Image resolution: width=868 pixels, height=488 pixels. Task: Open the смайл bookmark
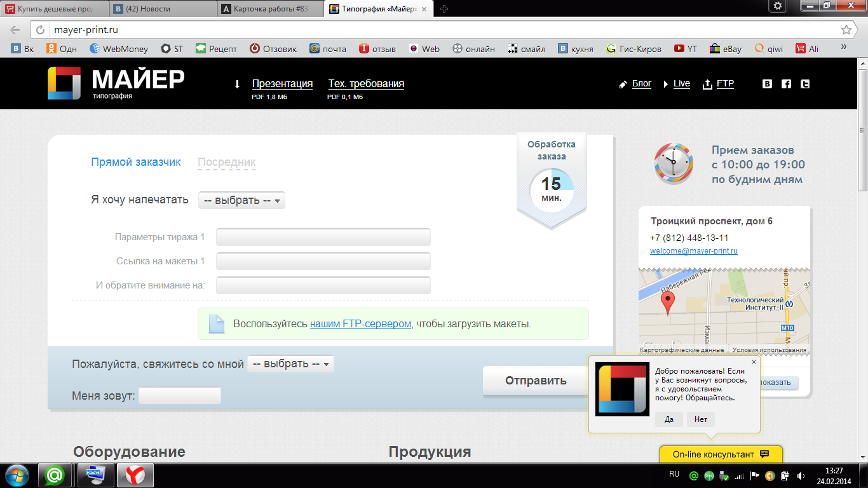[x=527, y=48]
